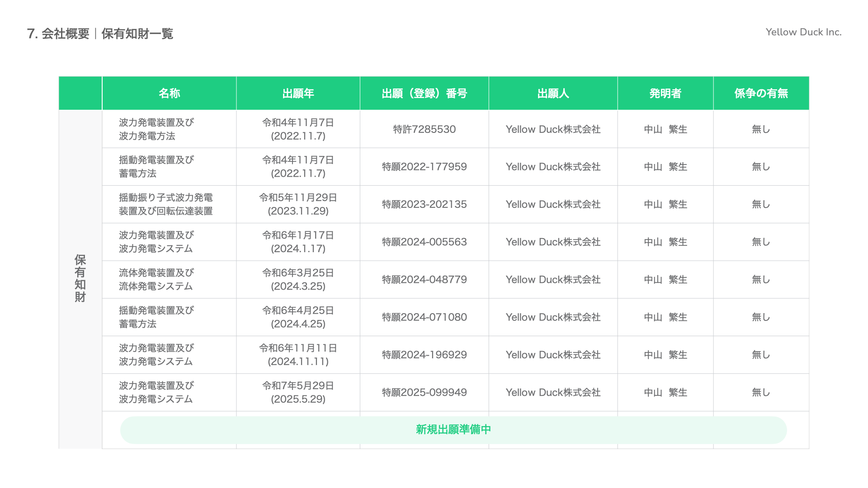Click the vertical 保有知財 row label
Viewport: 868px width, 488px height.
pyautogui.click(x=80, y=278)
